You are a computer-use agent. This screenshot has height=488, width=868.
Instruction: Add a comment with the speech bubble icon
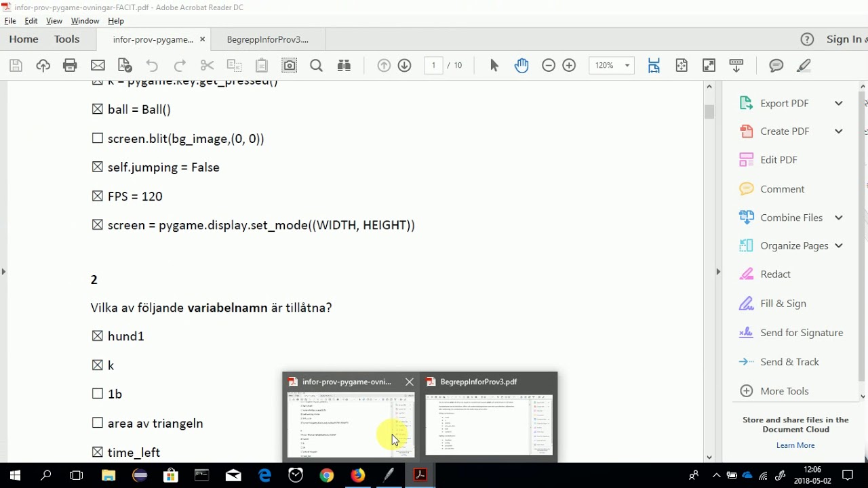pyautogui.click(x=776, y=66)
